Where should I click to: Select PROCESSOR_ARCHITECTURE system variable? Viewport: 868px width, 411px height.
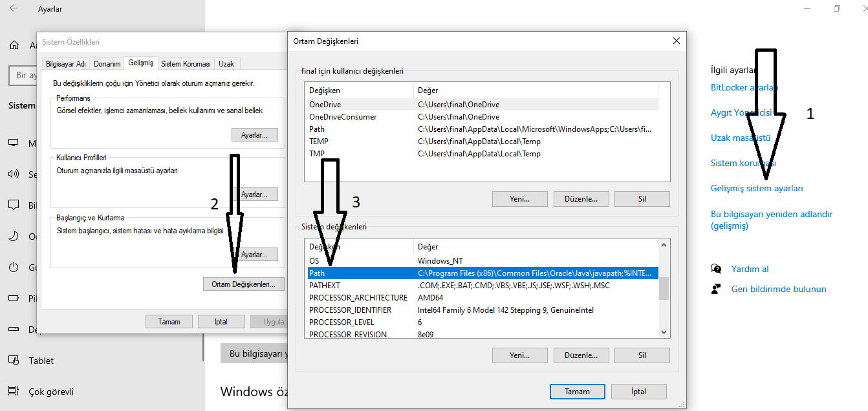tap(483, 298)
